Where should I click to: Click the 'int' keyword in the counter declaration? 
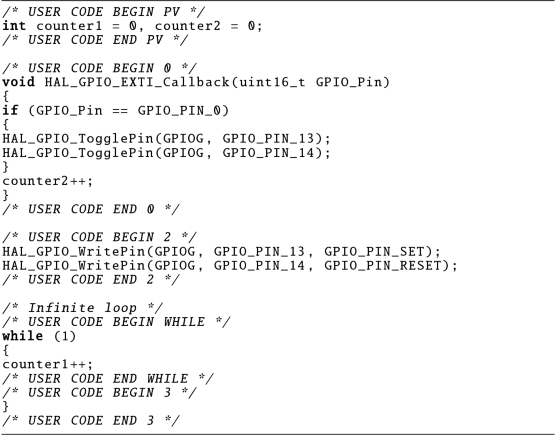(x=14, y=26)
